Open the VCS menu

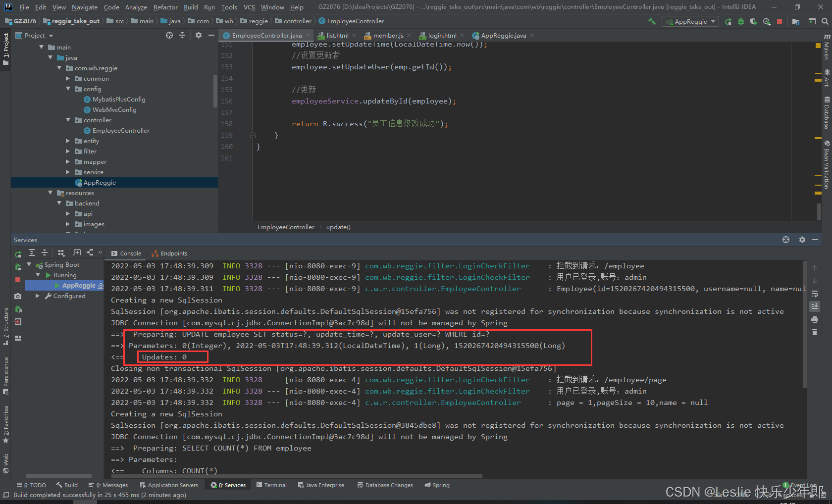[249, 7]
